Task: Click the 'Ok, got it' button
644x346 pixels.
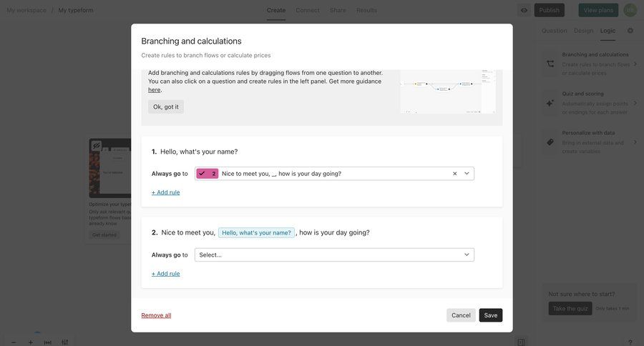Action: point(166,107)
